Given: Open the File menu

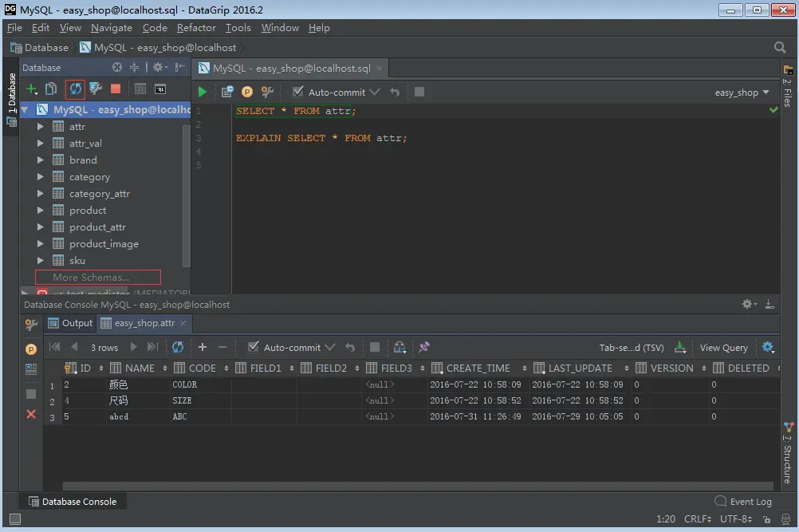Looking at the screenshot, I should click(14, 27).
